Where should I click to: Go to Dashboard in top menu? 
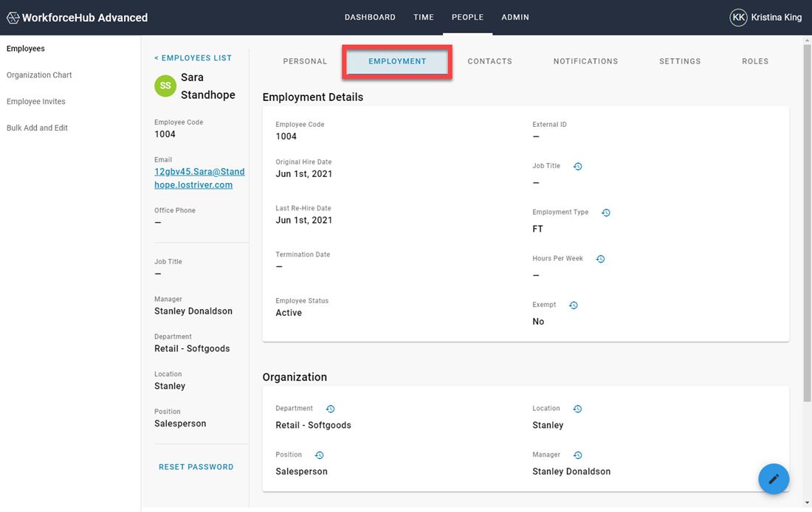click(370, 18)
